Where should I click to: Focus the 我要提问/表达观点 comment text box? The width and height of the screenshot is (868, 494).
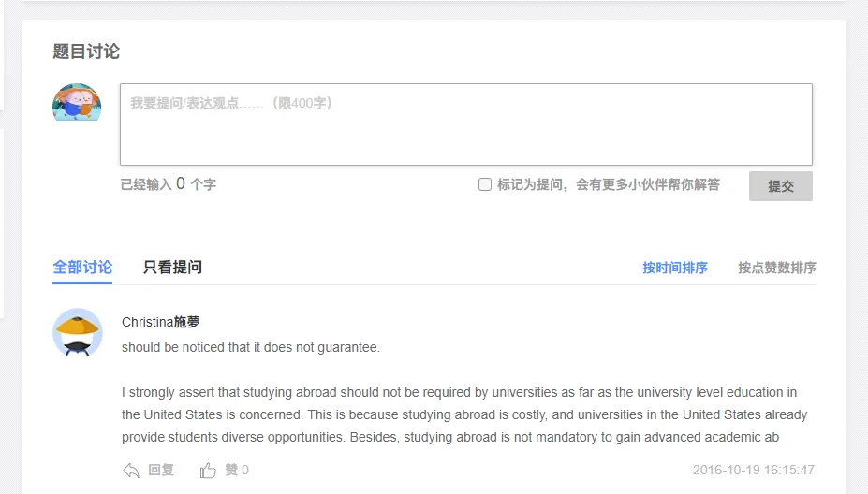(465, 124)
